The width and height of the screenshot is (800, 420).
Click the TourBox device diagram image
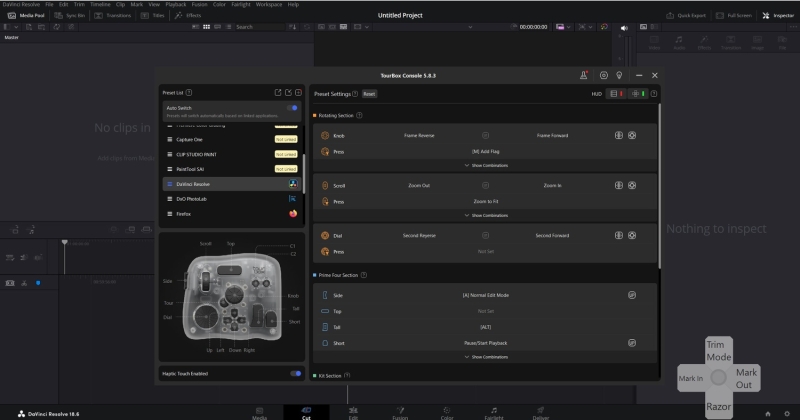(232, 297)
